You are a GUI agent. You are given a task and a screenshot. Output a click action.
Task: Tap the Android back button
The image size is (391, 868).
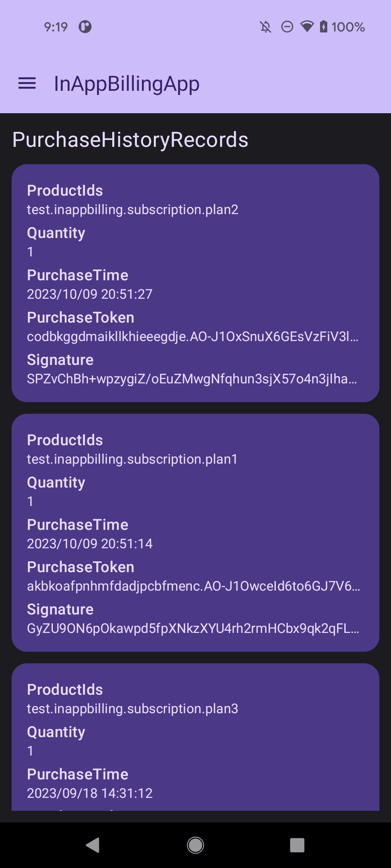(93, 845)
